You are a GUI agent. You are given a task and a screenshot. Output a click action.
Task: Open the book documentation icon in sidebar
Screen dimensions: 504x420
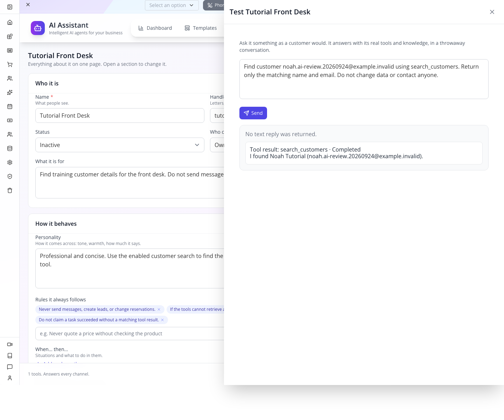click(10, 356)
